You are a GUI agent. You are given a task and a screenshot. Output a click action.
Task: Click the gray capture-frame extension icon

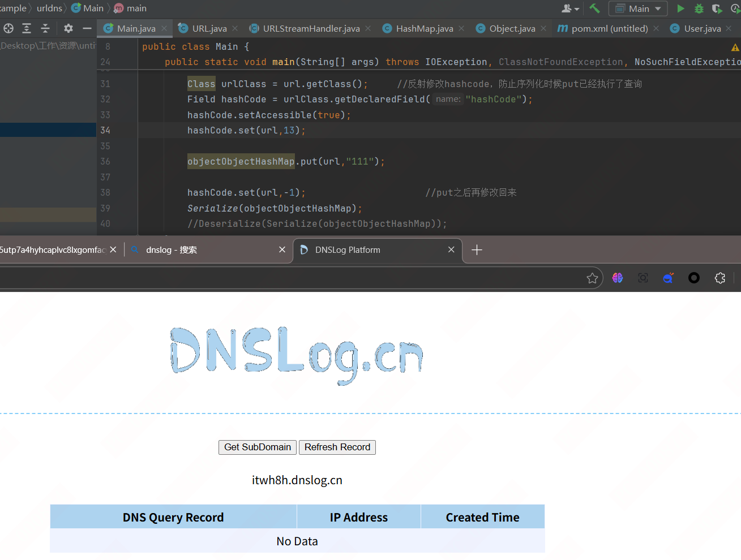[x=643, y=278]
